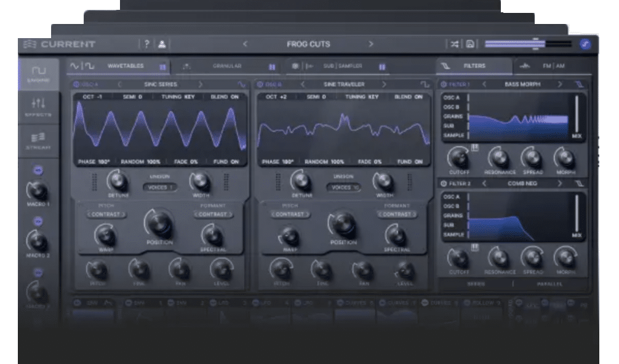Click the OSC B Level knob
The height and width of the screenshot is (364, 619).
405,271
